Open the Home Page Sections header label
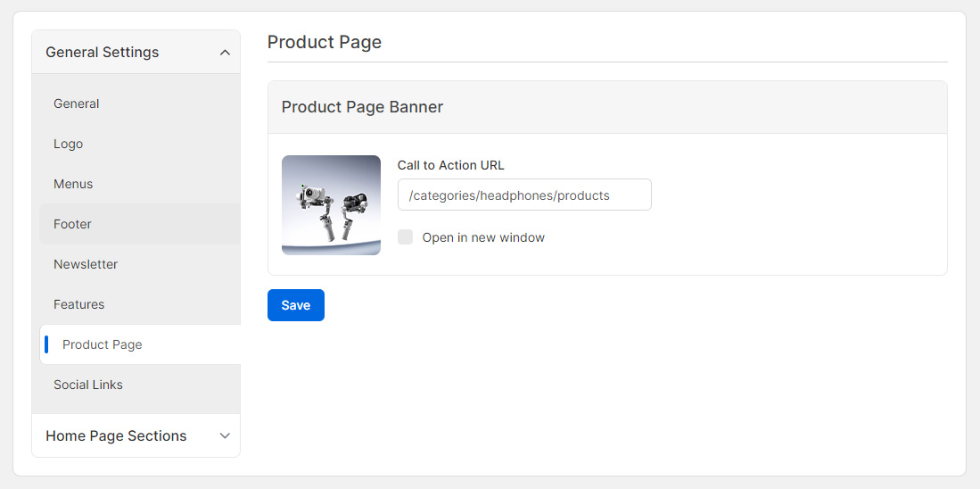This screenshot has width=980, height=489. 116,435
